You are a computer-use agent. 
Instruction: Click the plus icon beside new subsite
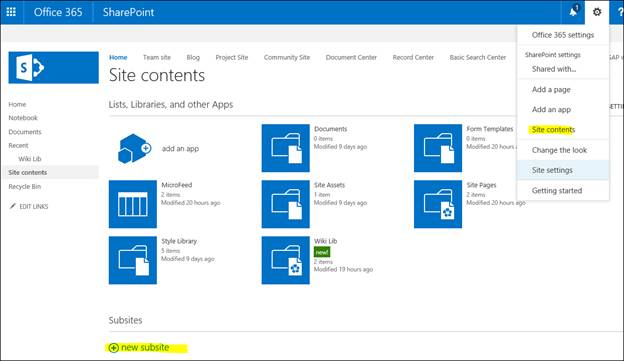113,348
